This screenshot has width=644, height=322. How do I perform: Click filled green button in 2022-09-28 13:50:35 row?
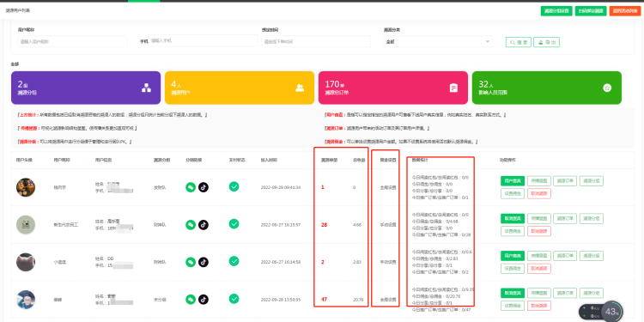coord(512,294)
